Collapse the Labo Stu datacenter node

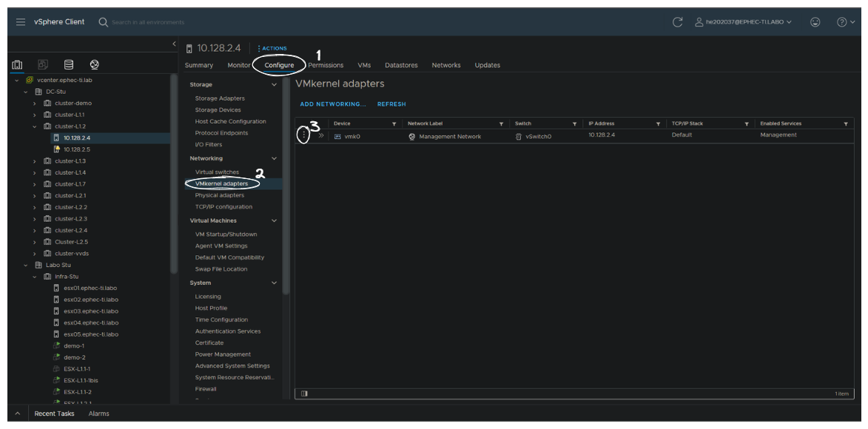[25, 265]
